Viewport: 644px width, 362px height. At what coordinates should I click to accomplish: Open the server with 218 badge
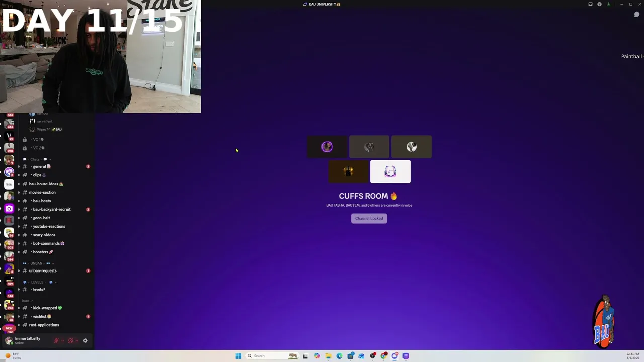[x=9, y=148]
